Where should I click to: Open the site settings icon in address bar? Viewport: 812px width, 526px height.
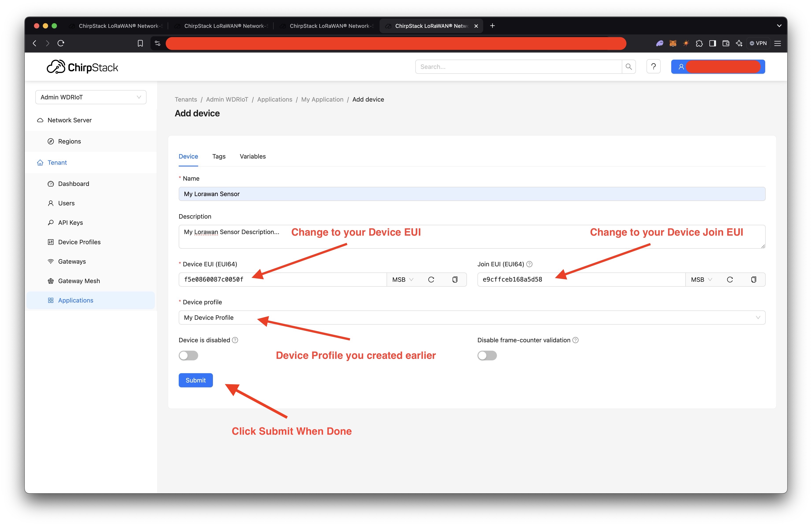158,43
